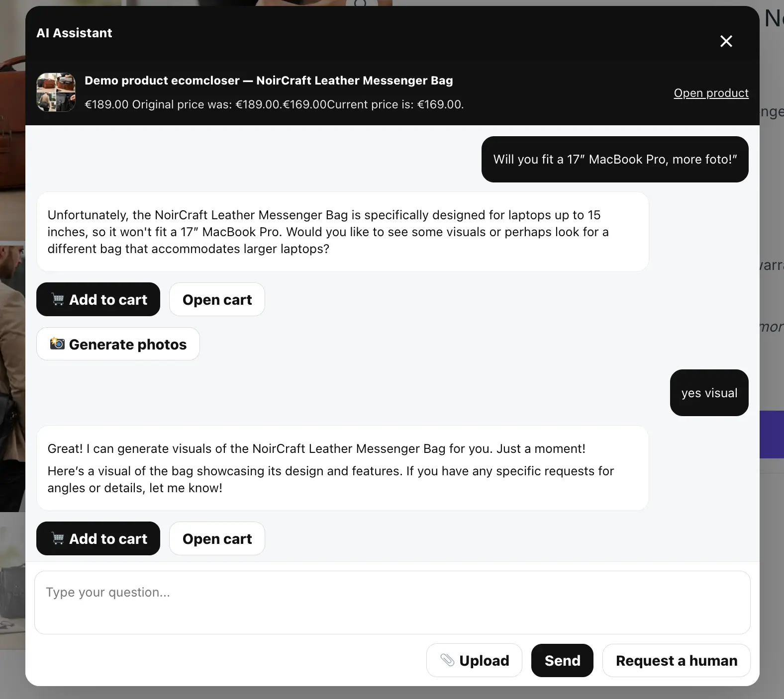Click the product price text in header
Screen dimensions: 784x699
coord(274,104)
